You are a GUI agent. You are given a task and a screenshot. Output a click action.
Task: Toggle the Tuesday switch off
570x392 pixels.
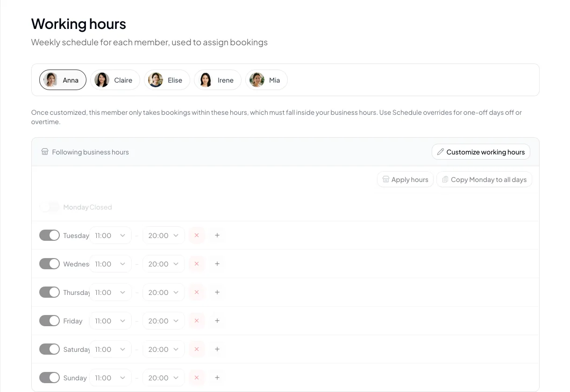pos(50,235)
